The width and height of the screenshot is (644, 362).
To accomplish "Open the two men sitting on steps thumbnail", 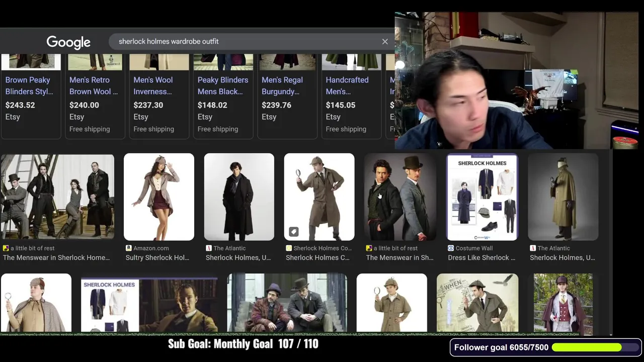I will click(x=287, y=303).
